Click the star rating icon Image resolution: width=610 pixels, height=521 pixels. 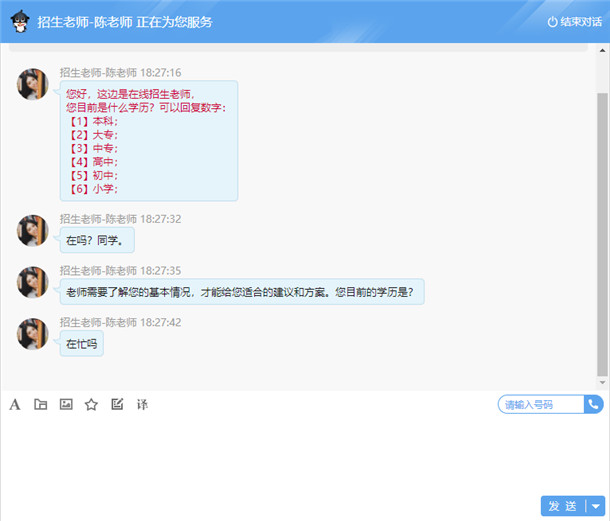coord(91,404)
